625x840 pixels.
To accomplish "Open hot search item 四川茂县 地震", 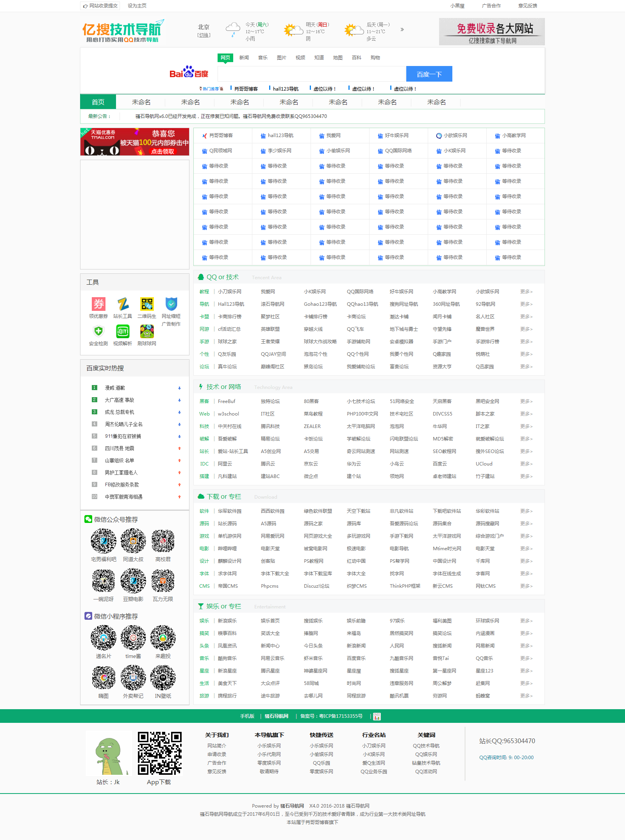I will click(120, 448).
